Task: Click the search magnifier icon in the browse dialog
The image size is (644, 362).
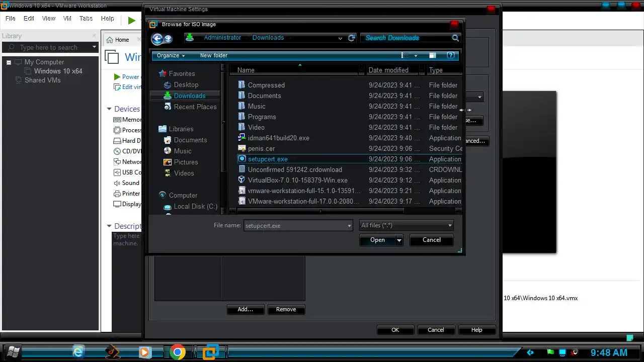Action: [x=455, y=38]
